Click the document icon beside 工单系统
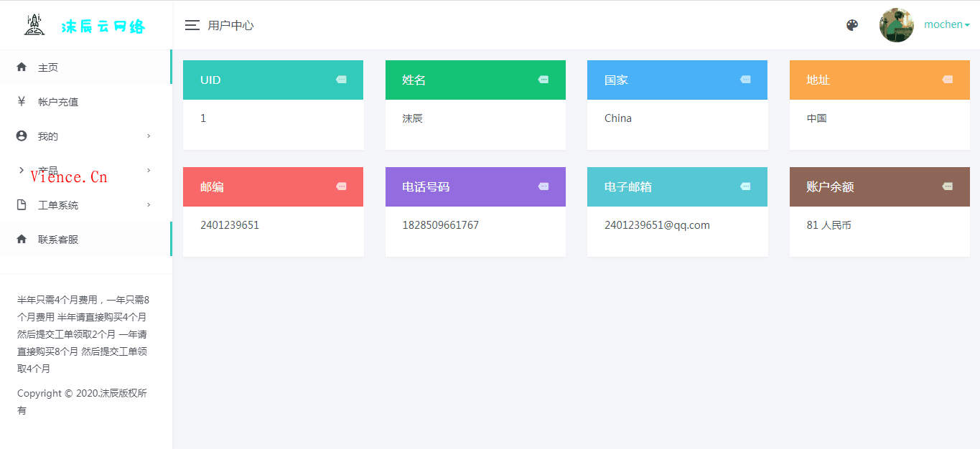This screenshot has width=980, height=449. [22, 204]
